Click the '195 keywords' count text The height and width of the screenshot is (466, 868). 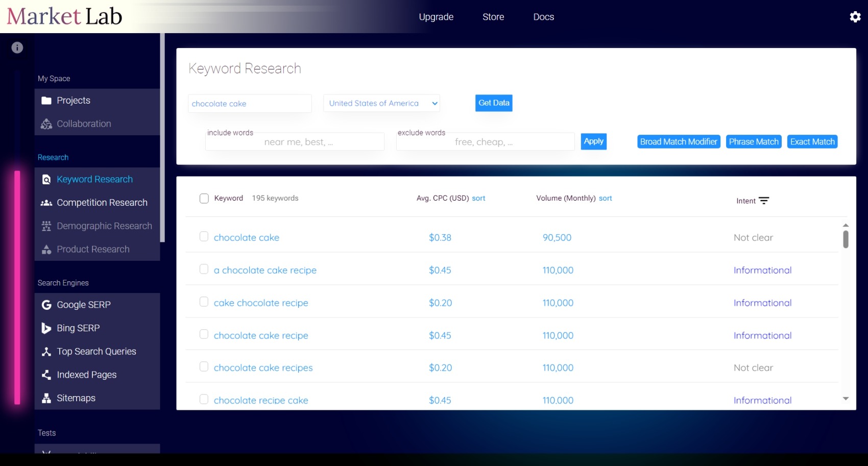(275, 198)
